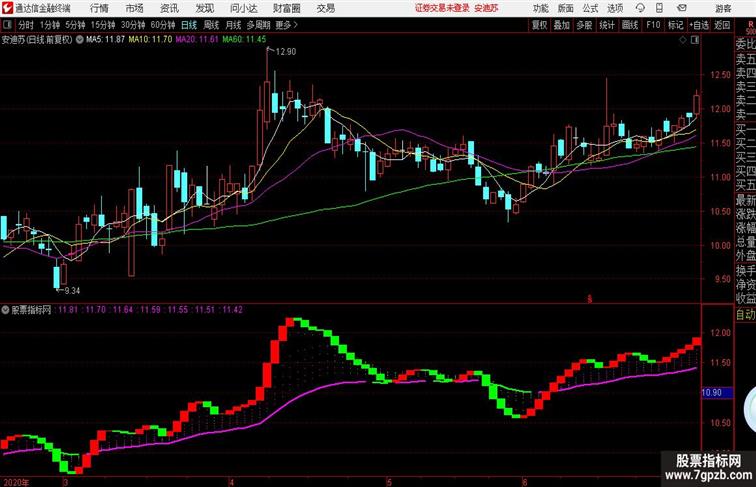Switch to the 5分钟 period tab

pos(75,25)
